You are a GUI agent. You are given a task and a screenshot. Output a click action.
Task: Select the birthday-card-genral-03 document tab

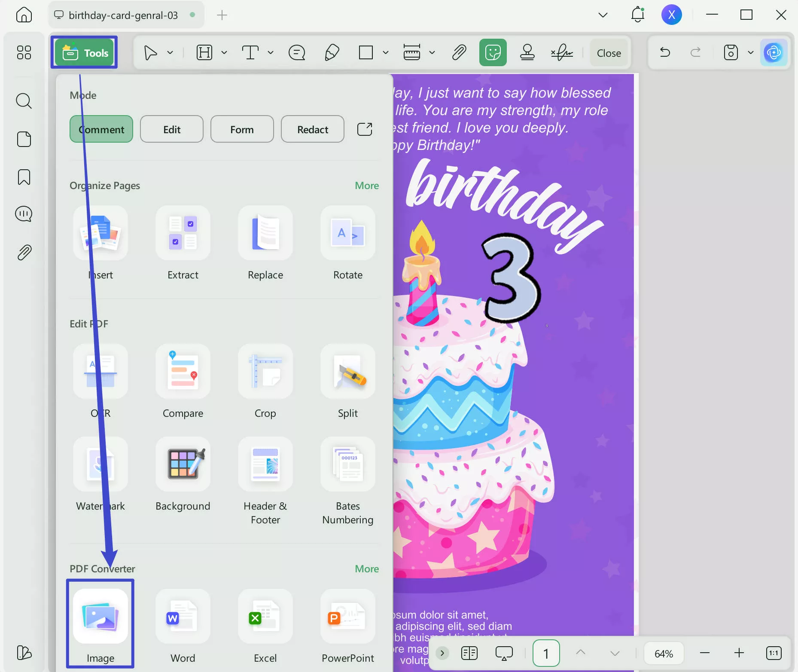(123, 15)
